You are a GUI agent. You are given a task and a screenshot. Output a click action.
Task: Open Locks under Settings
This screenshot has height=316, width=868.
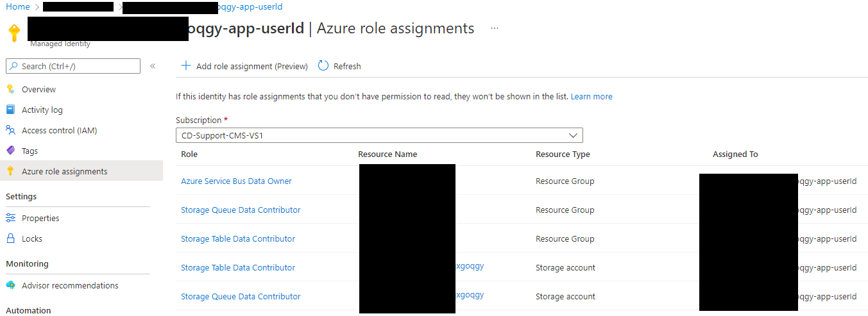[x=32, y=238]
